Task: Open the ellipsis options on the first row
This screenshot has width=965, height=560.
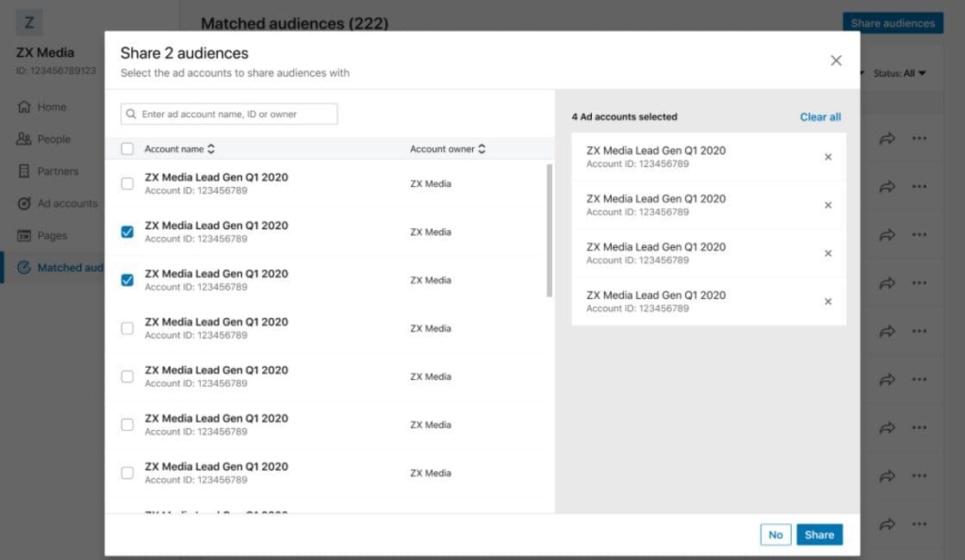Action: [x=918, y=137]
